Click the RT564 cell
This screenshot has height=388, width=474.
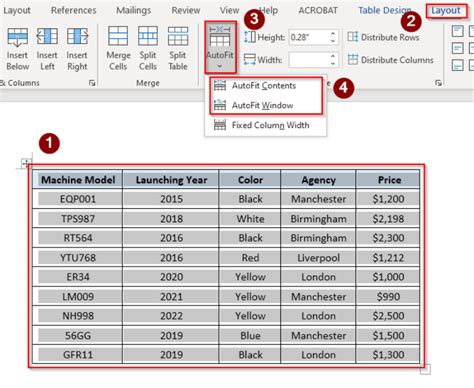pos(78,238)
